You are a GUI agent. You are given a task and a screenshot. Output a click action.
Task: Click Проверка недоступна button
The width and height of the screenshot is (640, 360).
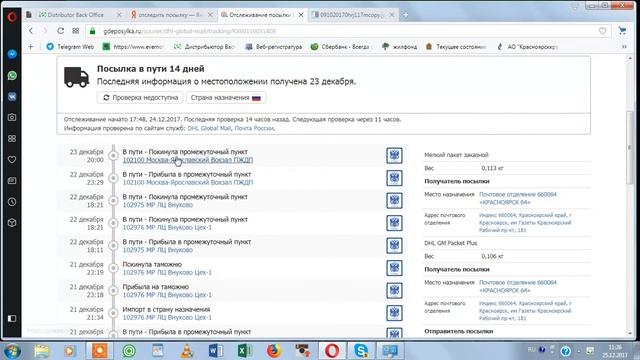click(140, 98)
